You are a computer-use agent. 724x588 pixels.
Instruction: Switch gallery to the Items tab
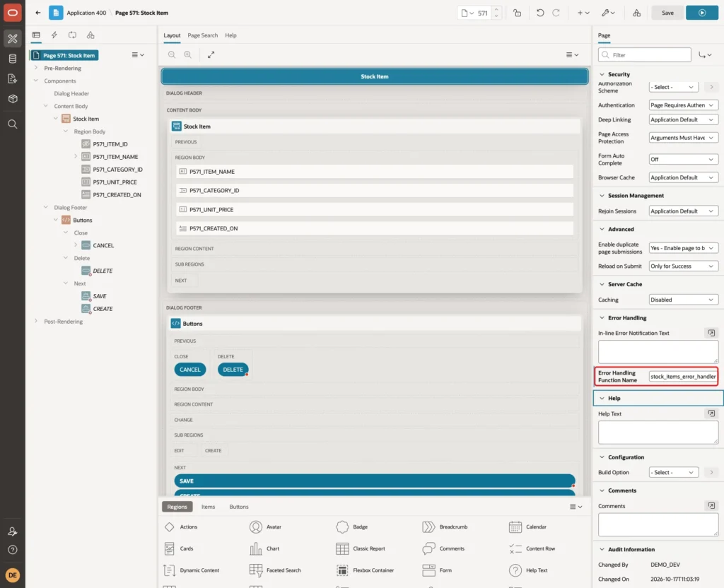click(209, 507)
